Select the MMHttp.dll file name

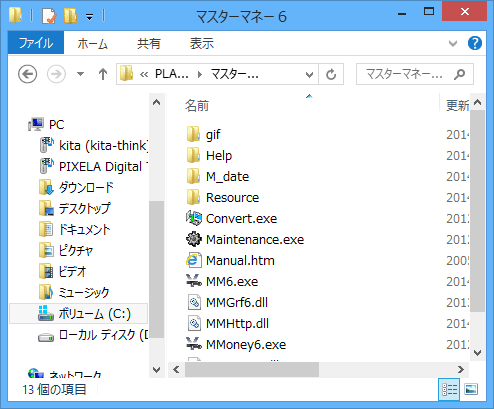(x=237, y=324)
